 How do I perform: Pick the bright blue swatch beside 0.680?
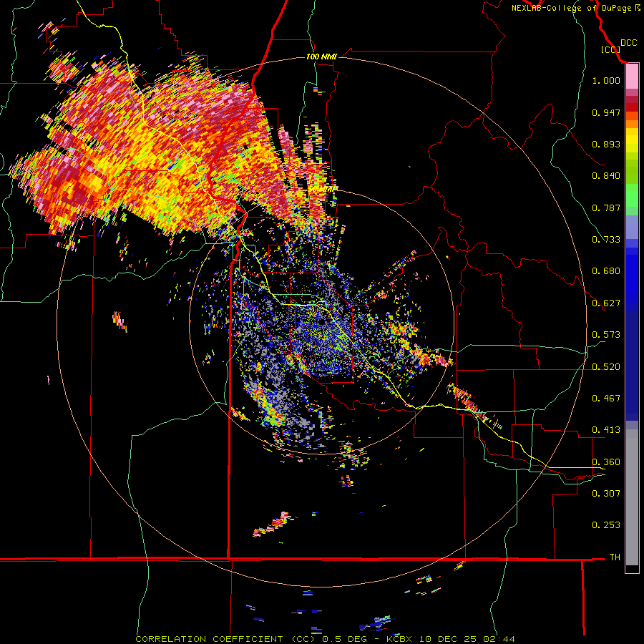pos(632,275)
